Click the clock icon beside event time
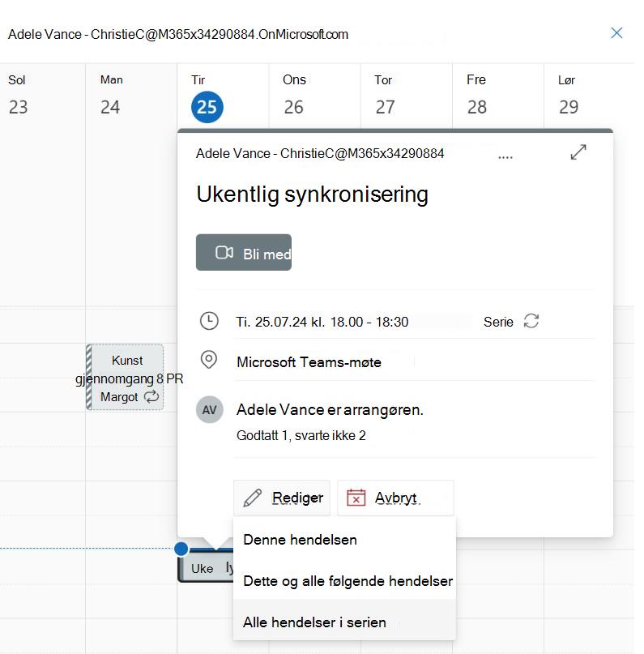This screenshot has height=654, width=644. 209,321
